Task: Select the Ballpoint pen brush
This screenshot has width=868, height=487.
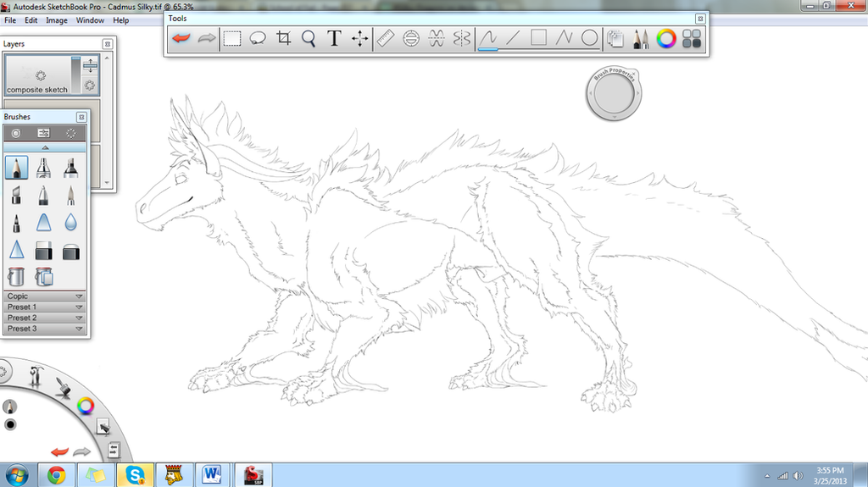Action: point(44,195)
